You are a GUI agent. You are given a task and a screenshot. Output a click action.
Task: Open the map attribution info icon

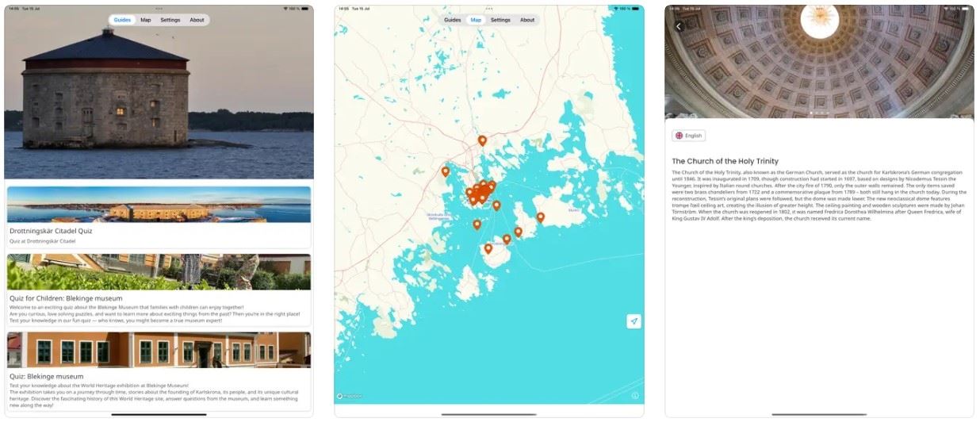click(634, 395)
